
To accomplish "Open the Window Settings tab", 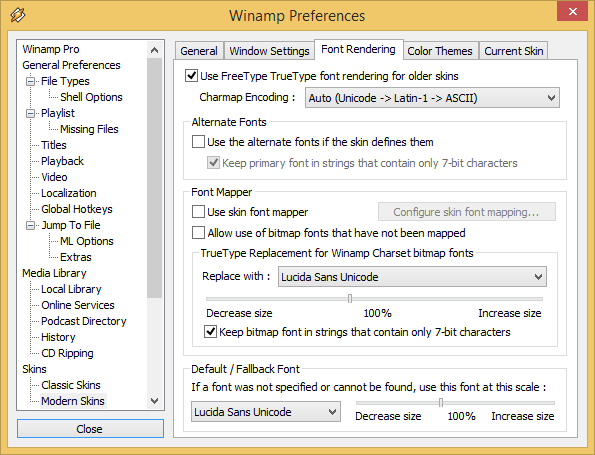I will [x=269, y=51].
